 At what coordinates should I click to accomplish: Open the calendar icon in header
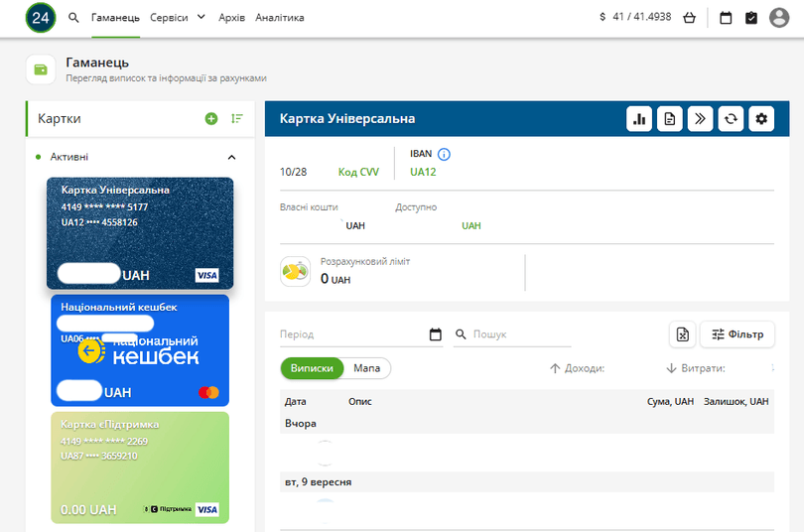[x=726, y=18]
